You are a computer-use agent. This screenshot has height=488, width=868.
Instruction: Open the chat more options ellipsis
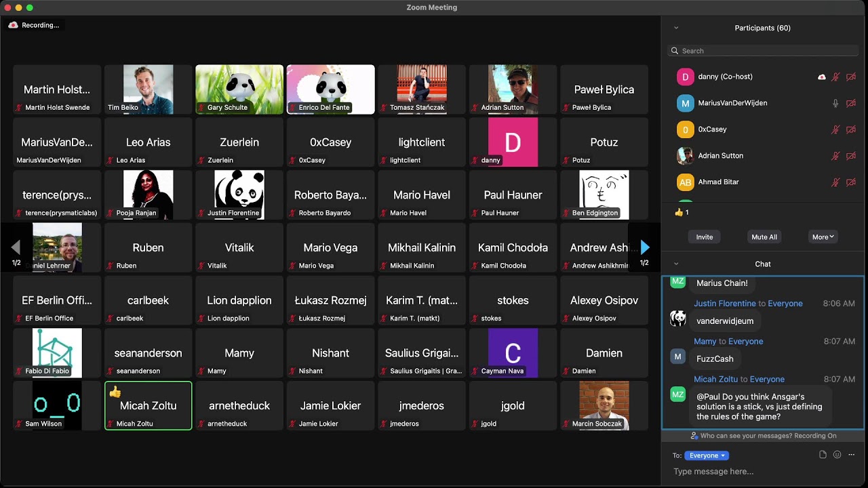[x=852, y=455]
